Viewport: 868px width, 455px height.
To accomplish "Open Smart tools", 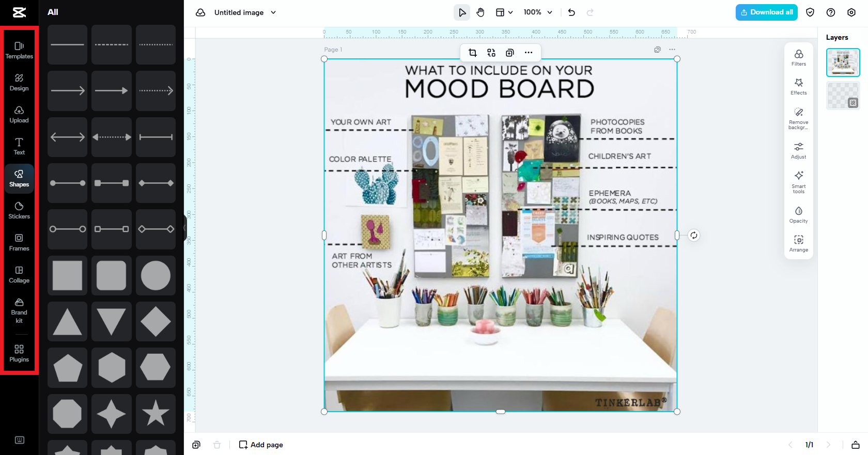I will [799, 182].
